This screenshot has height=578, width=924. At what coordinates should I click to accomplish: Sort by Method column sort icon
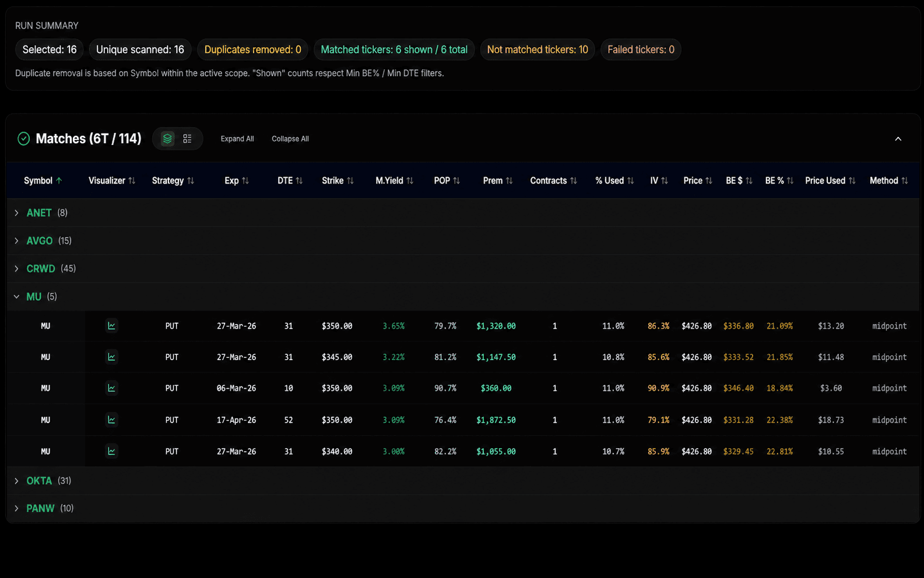(904, 181)
